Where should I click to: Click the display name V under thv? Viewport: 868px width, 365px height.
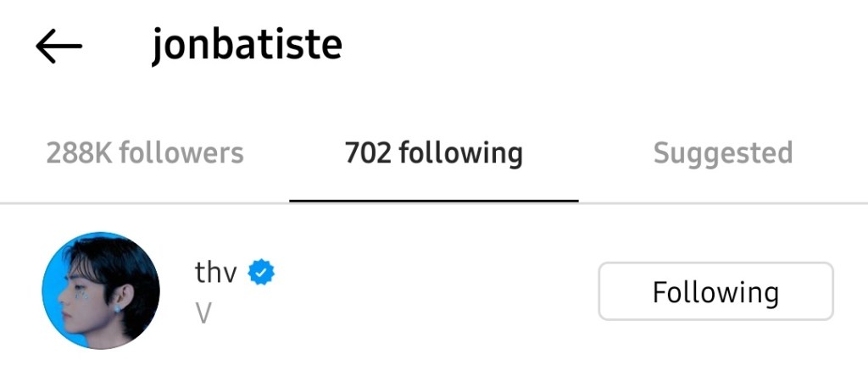(x=203, y=313)
